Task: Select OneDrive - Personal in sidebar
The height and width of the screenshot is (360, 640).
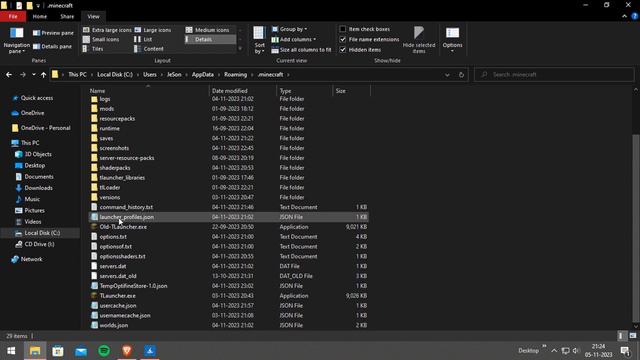Action: [x=45, y=128]
